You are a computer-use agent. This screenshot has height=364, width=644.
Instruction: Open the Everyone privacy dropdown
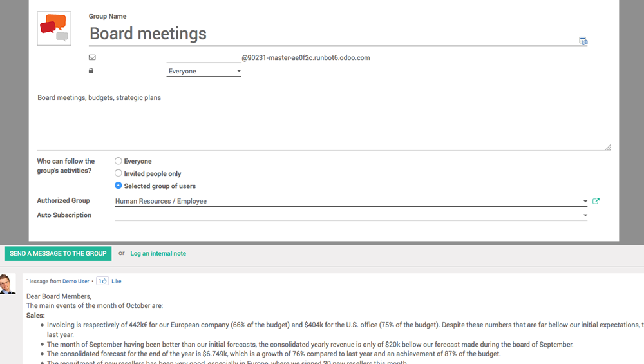coord(204,71)
